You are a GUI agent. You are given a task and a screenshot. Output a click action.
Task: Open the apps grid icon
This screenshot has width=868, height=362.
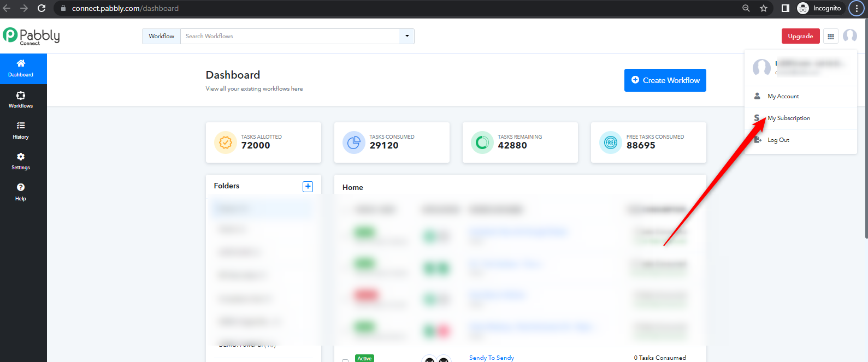(x=831, y=36)
